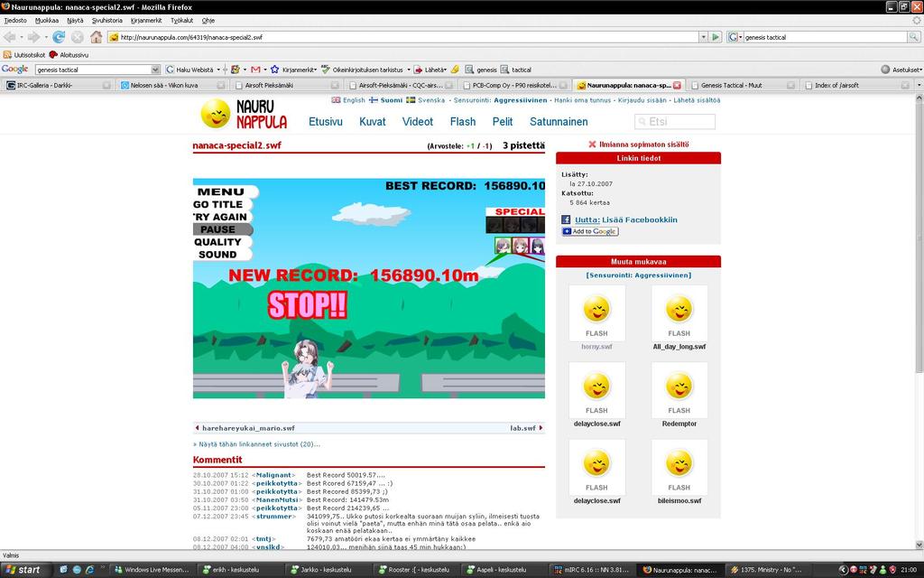
Task: Open the Gmail icon in Google toolbar
Action: 255,70
